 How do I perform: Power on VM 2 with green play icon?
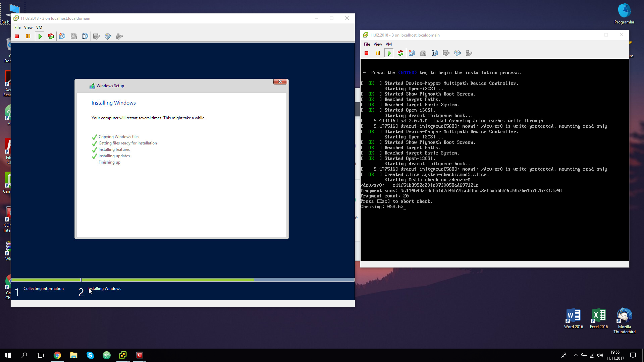pos(40,36)
